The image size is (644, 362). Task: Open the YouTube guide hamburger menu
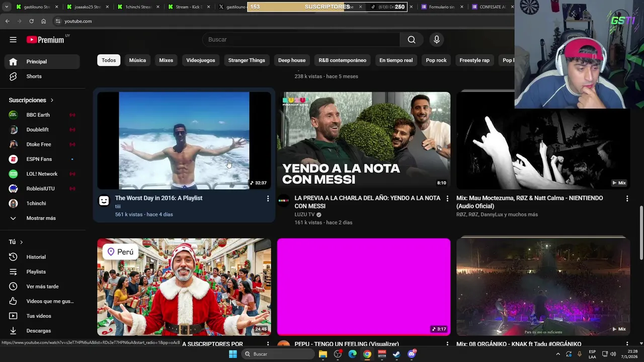click(x=13, y=40)
